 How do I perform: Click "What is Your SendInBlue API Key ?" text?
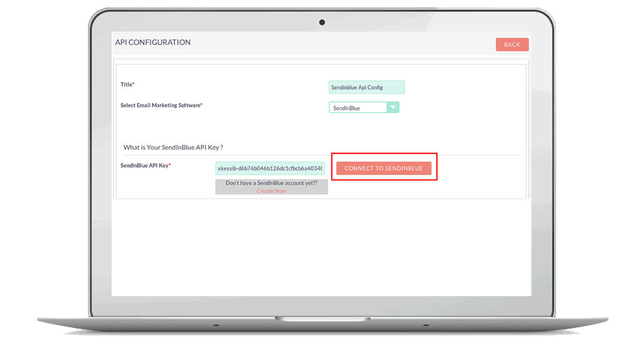(x=173, y=147)
